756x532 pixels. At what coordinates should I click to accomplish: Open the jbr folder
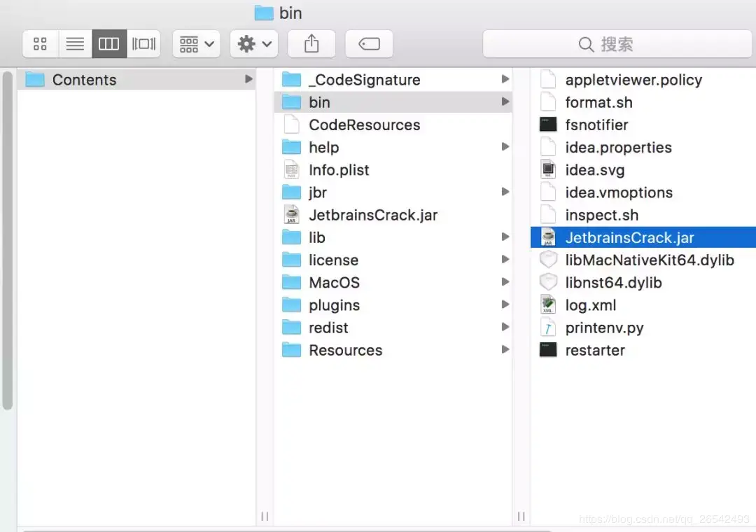393,192
